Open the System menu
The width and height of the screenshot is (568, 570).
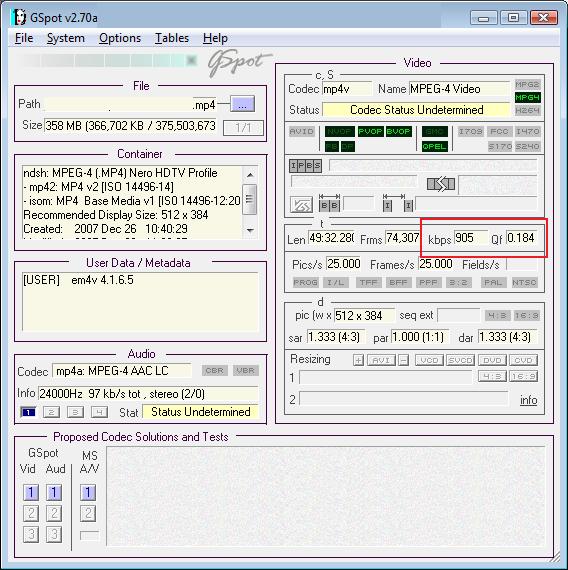[65, 38]
